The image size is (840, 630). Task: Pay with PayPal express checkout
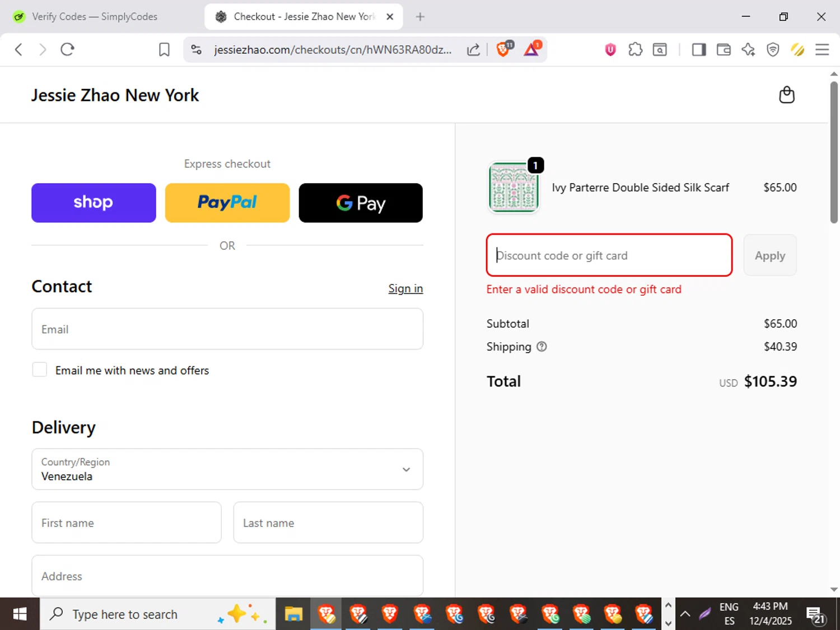[227, 203]
